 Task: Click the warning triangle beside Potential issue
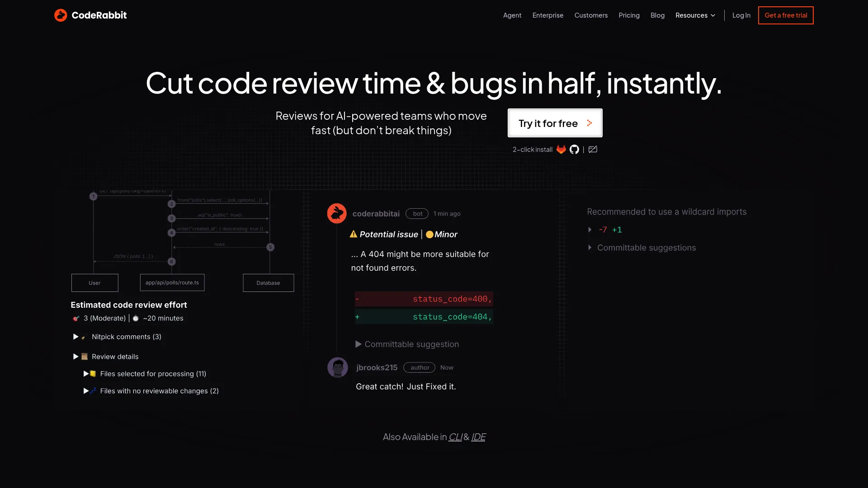click(x=354, y=234)
